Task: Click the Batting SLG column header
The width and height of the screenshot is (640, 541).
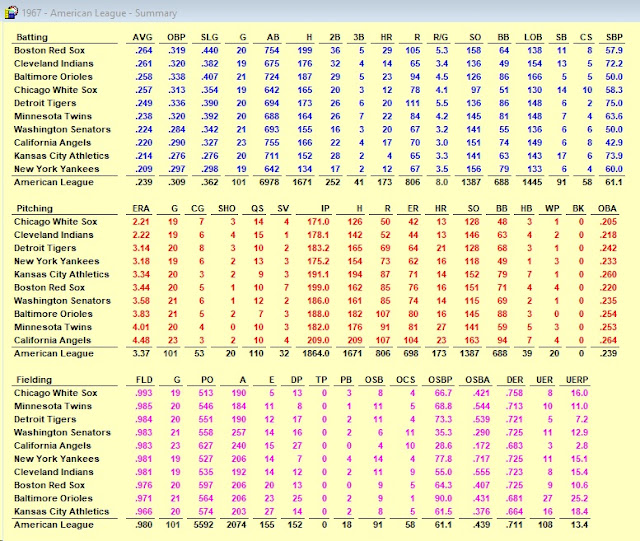Action: coord(209,37)
